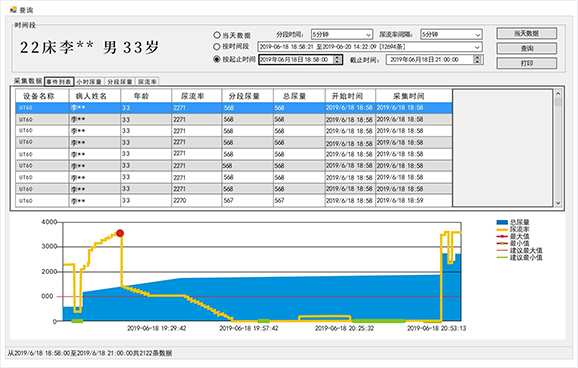Click chart axis label 2019-06-18 19:57:42

pos(249,328)
